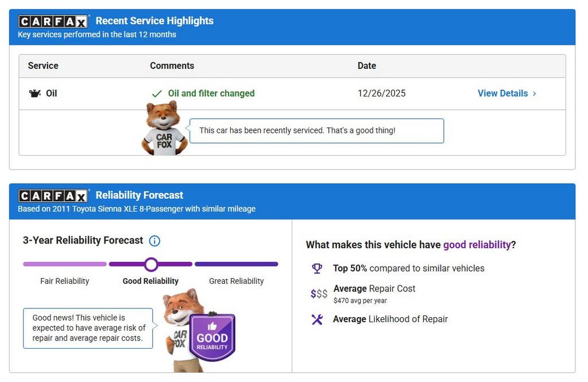Click the CARFAX logo in Reliability Forecast

53,196
